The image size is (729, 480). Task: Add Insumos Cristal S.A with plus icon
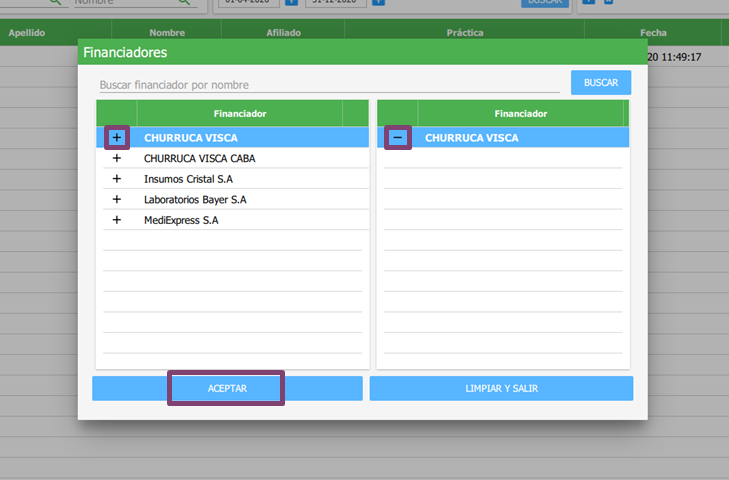tap(117, 179)
